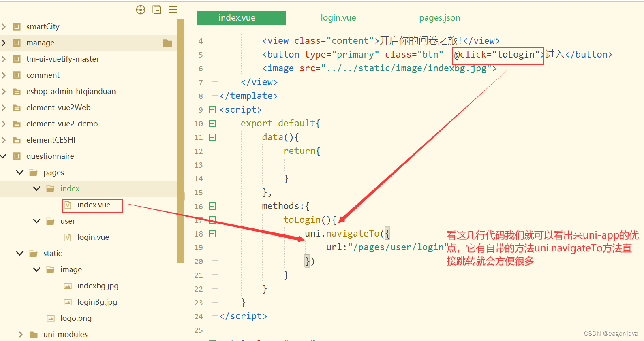This screenshot has height=341, width=644.
Task: Collapse the questionnaire project
Action: coord(4,156)
